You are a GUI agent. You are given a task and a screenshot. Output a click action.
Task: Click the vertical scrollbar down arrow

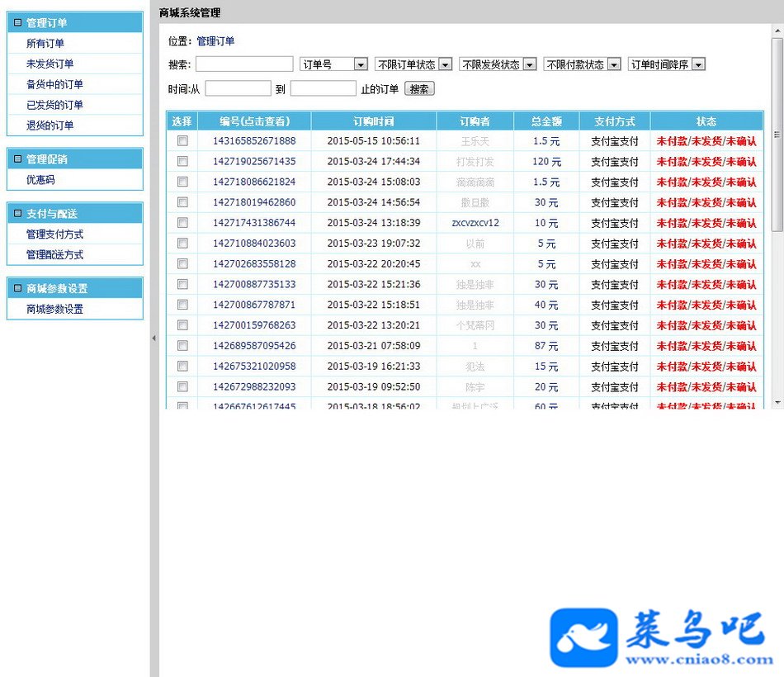tap(777, 402)
